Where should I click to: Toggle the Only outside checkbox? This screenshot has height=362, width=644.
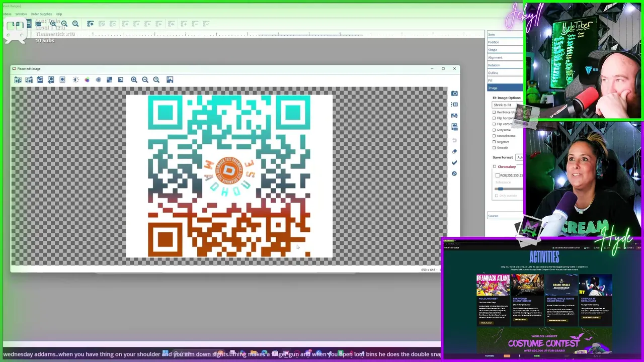[496, 196]
